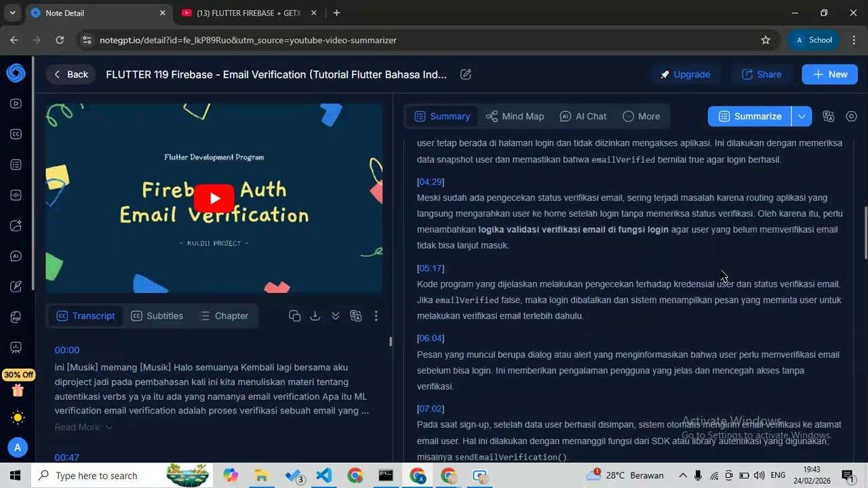The width and height of the screenshot is (868, 488).
Task: Edit the note title with pencil icon
Action: pos(466,75)
